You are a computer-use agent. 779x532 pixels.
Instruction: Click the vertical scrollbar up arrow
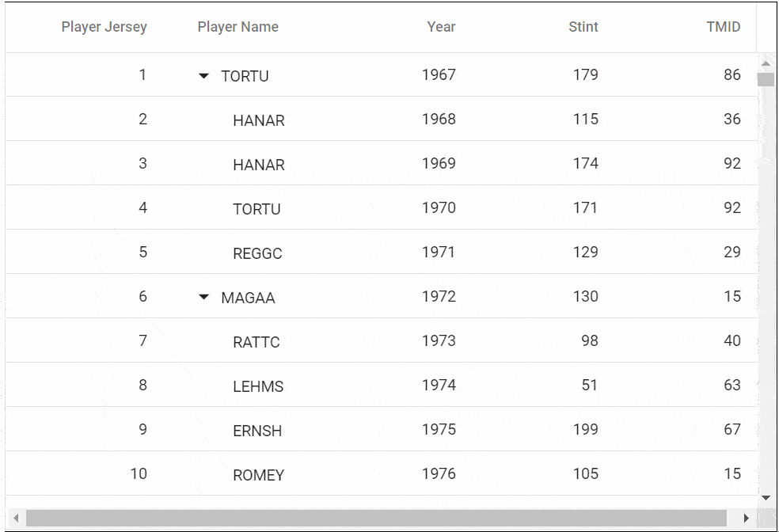[x=766, y=63]
